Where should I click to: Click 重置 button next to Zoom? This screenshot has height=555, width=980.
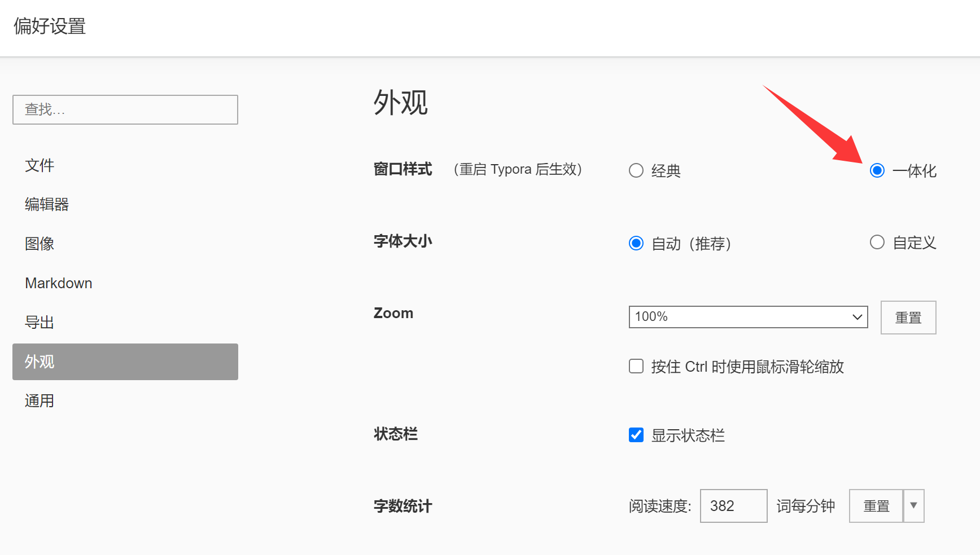[x=908, y=318]
